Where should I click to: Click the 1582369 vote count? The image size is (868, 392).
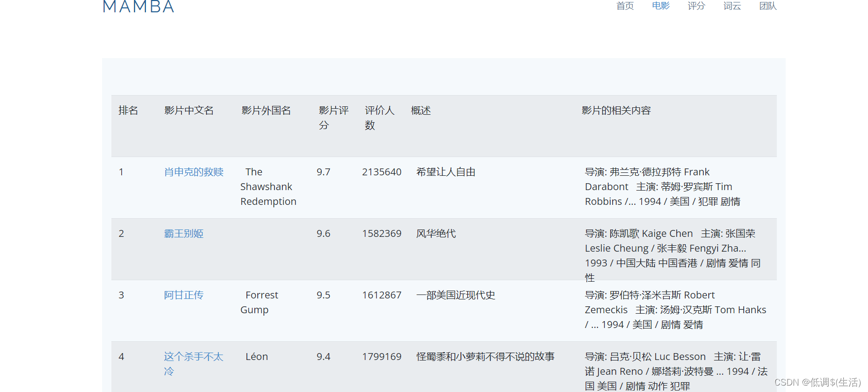(x=382, y=233)
